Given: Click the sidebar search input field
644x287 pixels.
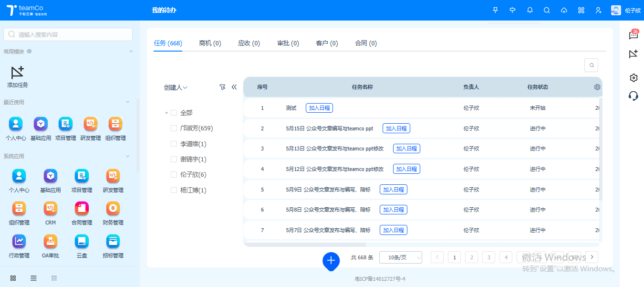Looking at the screenshot, I should pos(68,34).
